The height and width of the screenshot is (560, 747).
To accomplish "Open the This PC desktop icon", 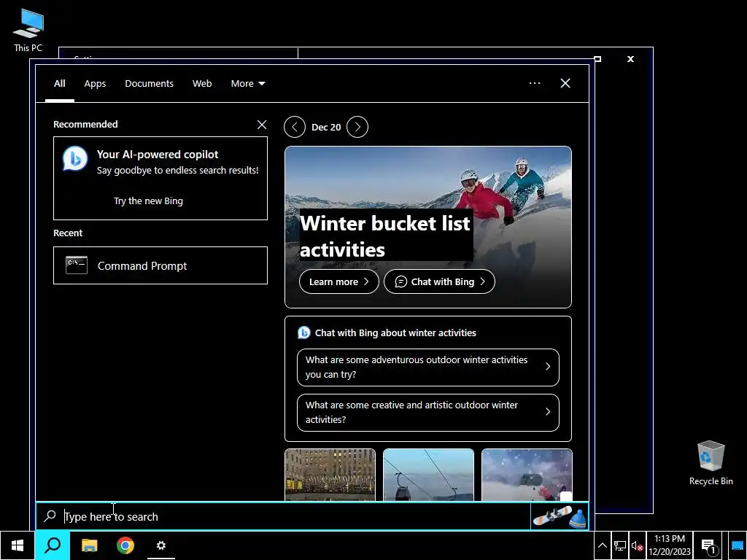I will [28, 31].
